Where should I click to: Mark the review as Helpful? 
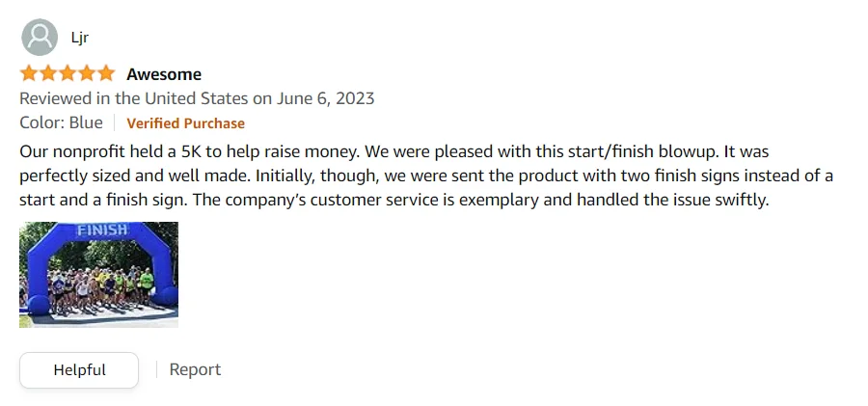tap(79, 369)
